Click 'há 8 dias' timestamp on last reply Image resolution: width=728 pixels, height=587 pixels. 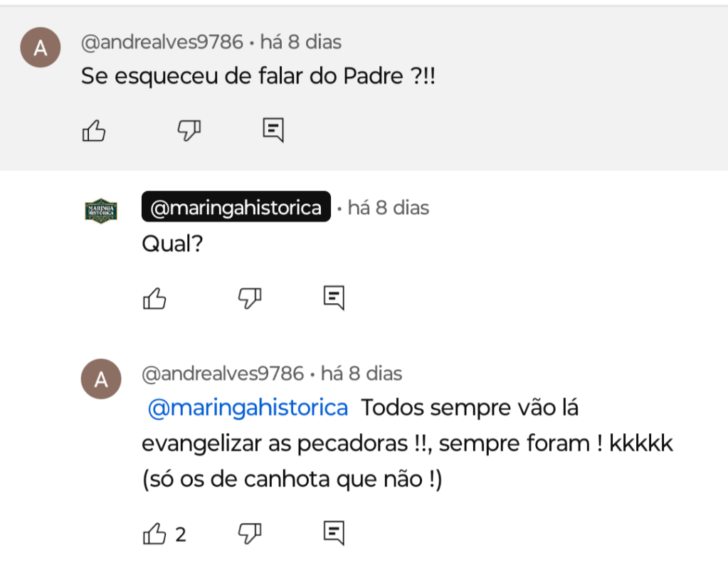pyautogui.click(x=362, y=374)
